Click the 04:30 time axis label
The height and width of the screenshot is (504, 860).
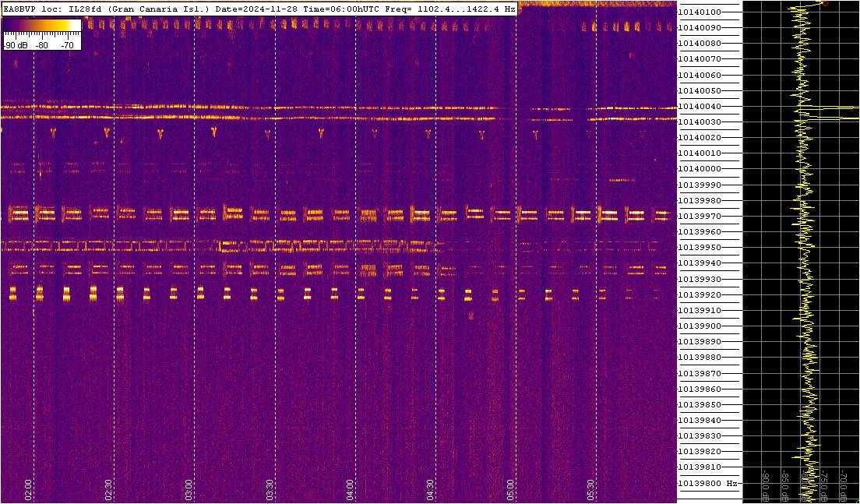click(431, 489)
